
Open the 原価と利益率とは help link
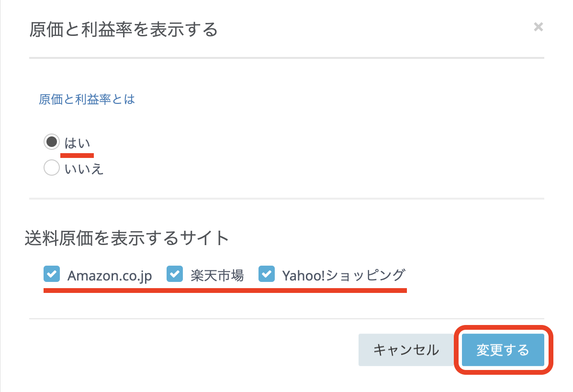tap(87, 99)
